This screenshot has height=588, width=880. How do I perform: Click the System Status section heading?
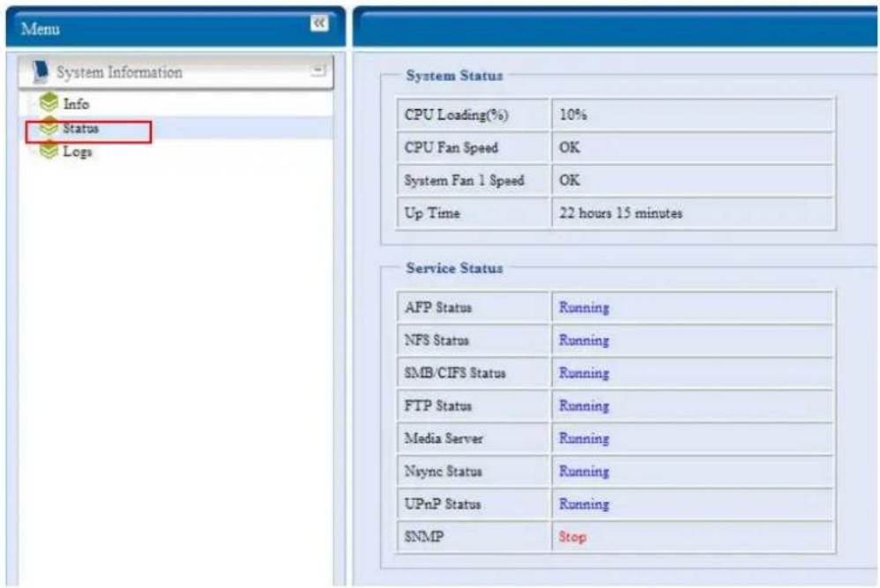(455, 75)
